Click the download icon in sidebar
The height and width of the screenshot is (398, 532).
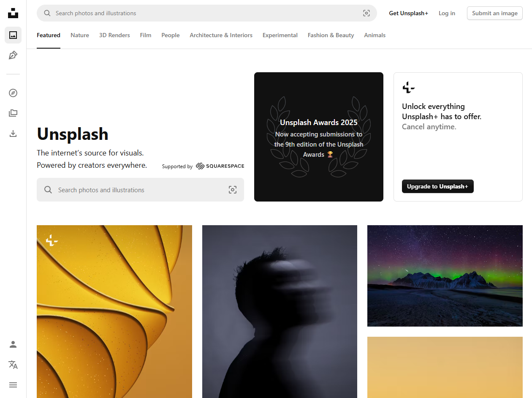pos(13,134)
